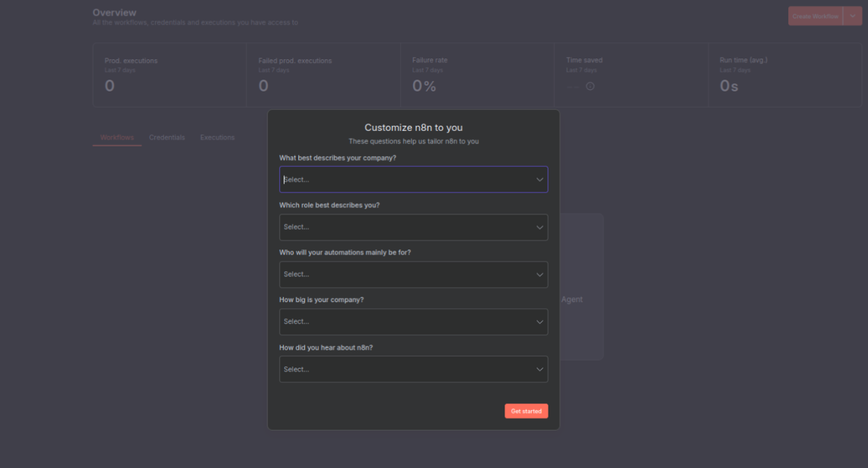Image resolution: width=868 pixels, height=468 pixels.
Task: Click 'Which role best describes you?' label
Action: (x=329, y=205)
